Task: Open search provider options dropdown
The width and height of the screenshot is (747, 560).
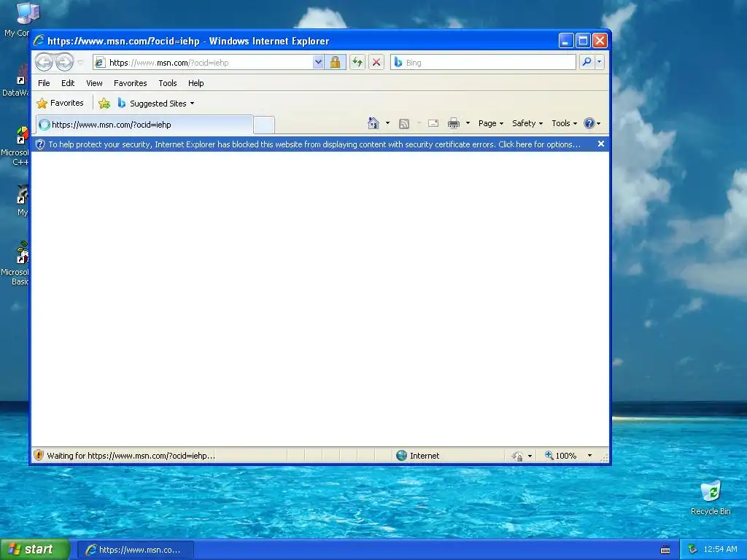Action: click(x=600, y=62)
